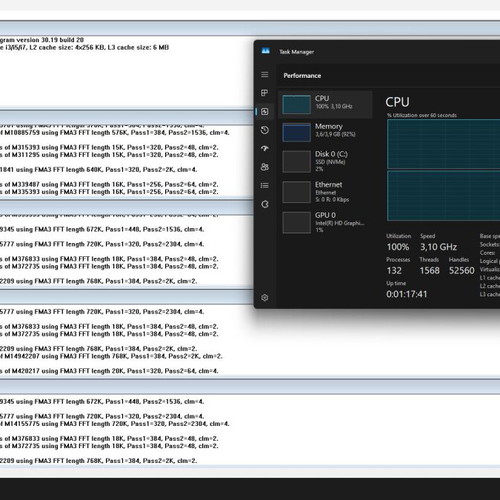Click the Task Manager title bar
Viewport: 500px width, 500px height.
(x=377, y=52)
